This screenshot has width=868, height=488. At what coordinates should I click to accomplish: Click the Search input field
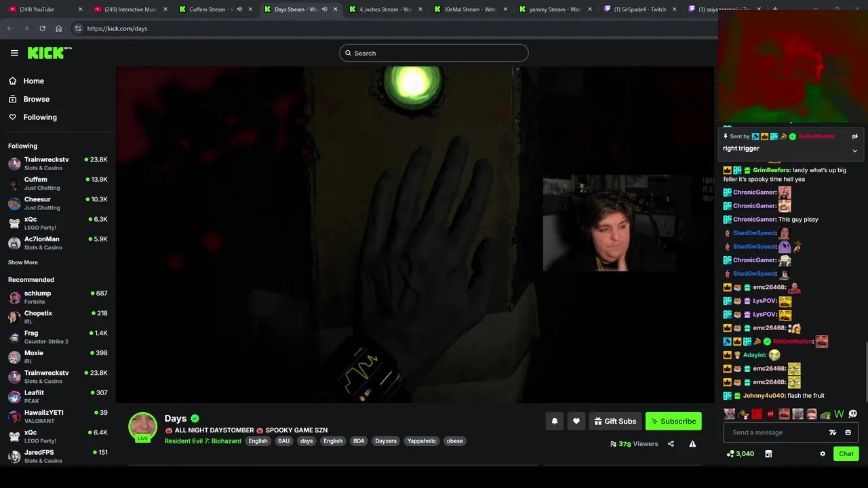[x=434, y=53]
